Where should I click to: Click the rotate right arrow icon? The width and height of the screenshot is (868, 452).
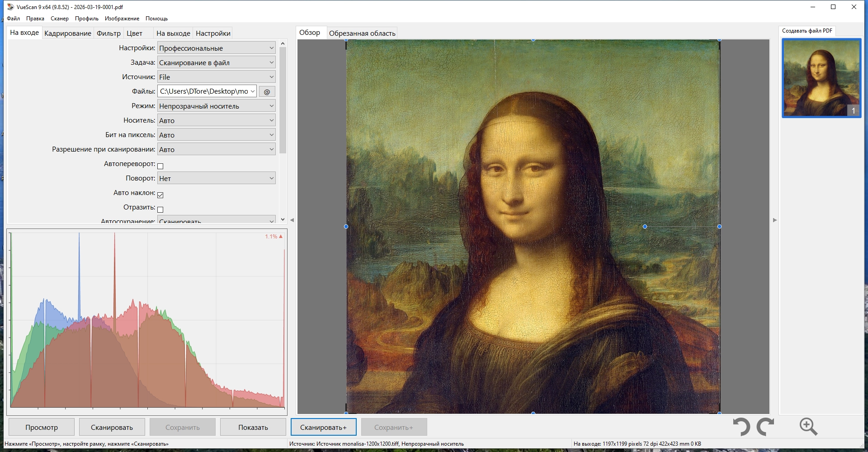(765, 427)
